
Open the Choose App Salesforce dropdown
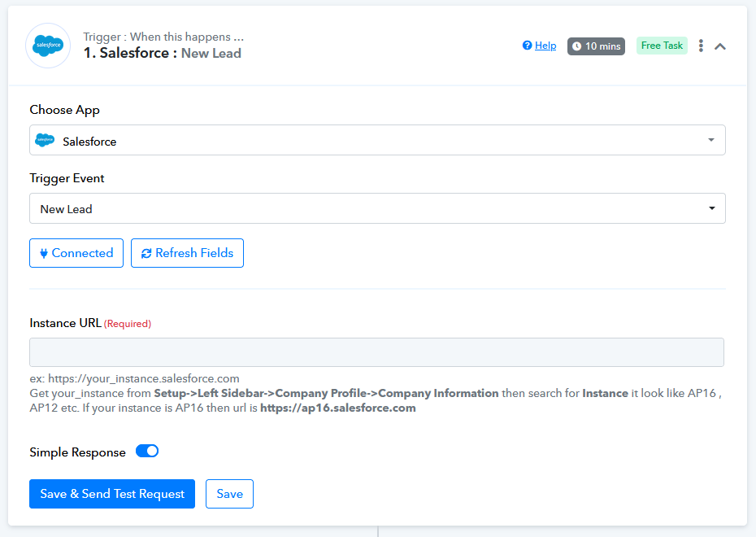pyautogui.click(x=377, y=140)
